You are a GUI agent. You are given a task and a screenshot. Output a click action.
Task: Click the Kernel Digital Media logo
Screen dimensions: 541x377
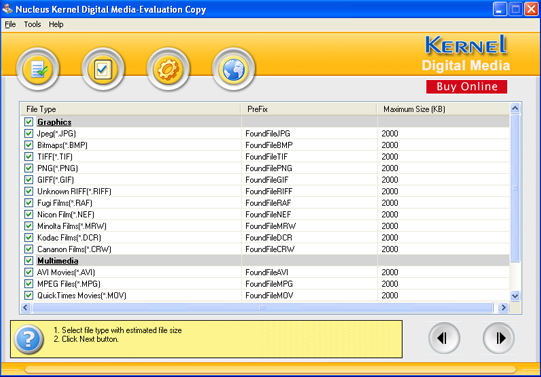[x=466, y=53]
